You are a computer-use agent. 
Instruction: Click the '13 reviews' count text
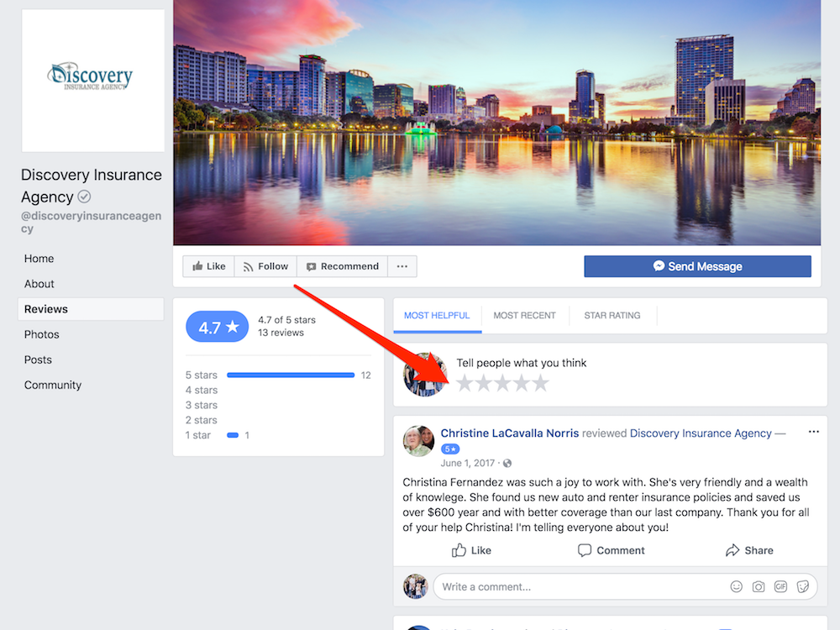point(281,333)
